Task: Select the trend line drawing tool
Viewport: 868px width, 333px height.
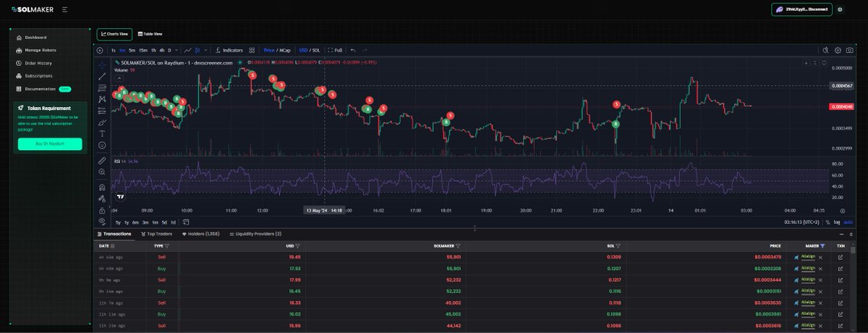Action: pyautogui.click(x=102, y=76)
